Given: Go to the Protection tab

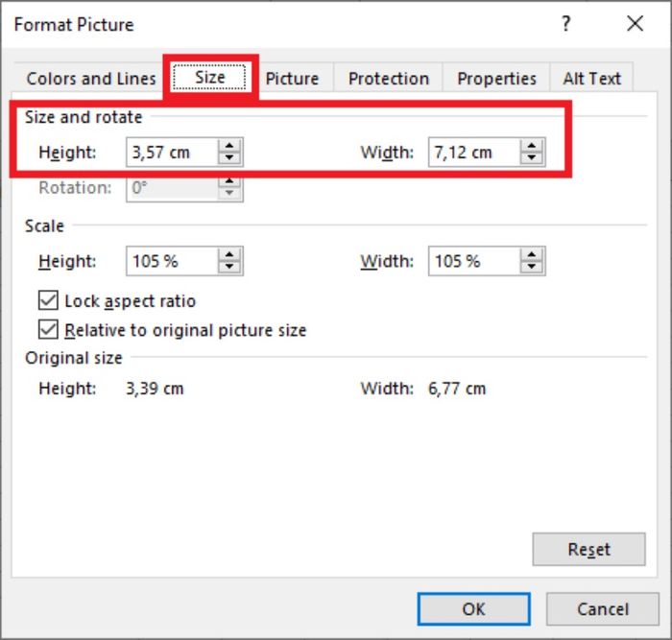Looking at the screenshot, I should point(388,79).
